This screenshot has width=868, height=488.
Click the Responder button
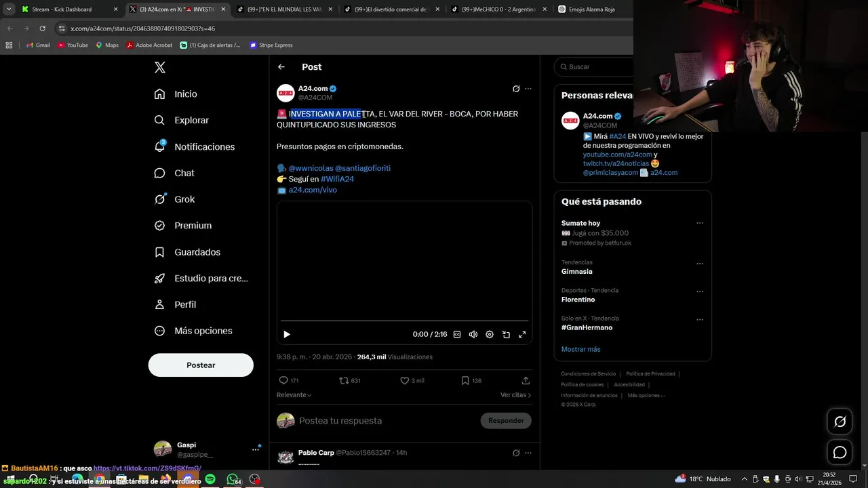(506, 421)
